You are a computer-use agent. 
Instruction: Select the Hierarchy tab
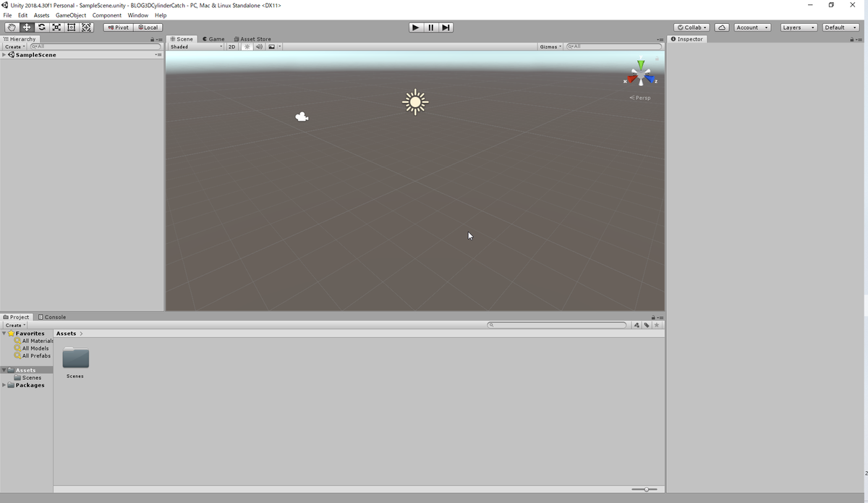coord(20,39)
